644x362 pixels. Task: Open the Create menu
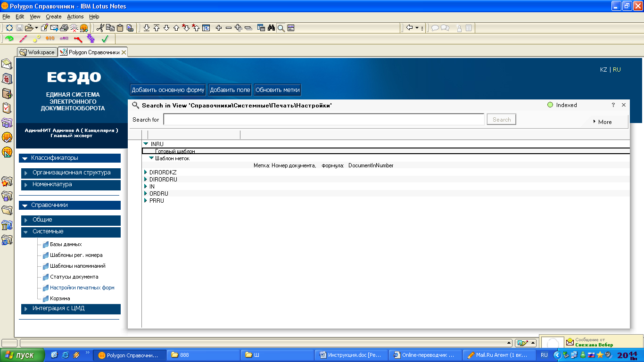54,16
